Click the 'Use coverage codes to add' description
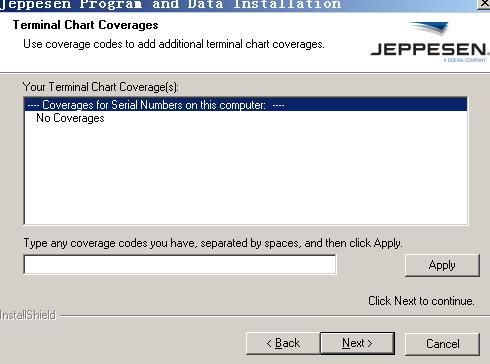Viewport: 490px width, 364px height. tap(174, 44)
